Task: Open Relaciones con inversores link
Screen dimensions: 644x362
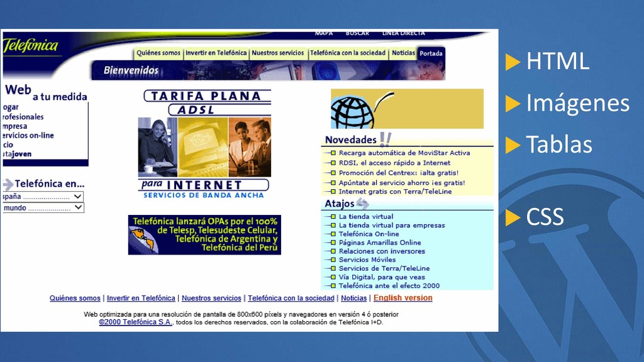Action: (x=382, y=251)
